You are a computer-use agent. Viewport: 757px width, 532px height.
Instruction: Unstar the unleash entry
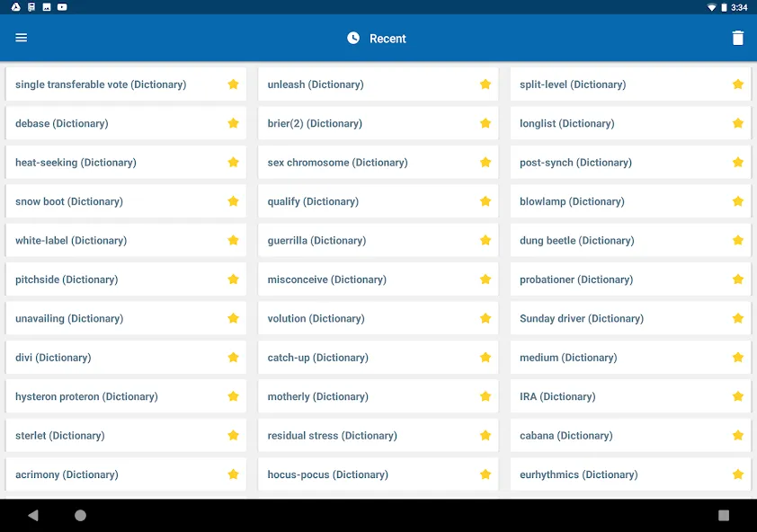pyautogui.click(x=485, y=84)
